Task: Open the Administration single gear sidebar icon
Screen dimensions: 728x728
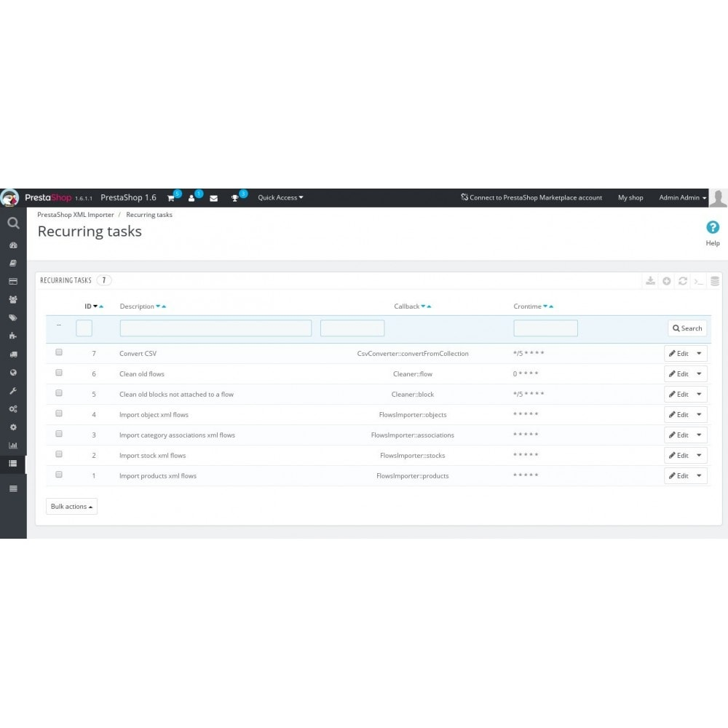Action: 13,427
